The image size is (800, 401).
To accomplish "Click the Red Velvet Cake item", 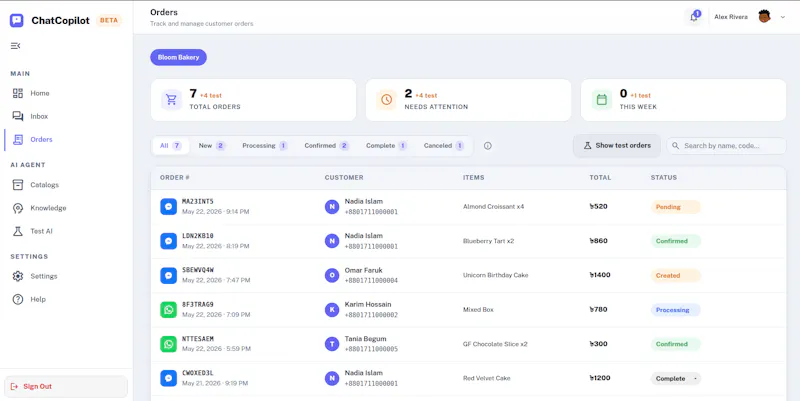I will (x=486, y=379).
